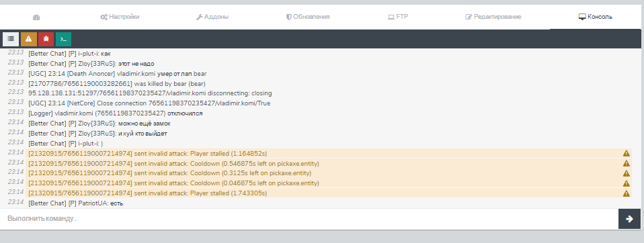
Task: Click warning icon on Player stalled 1.743305s row
Action: coord(626,193)
